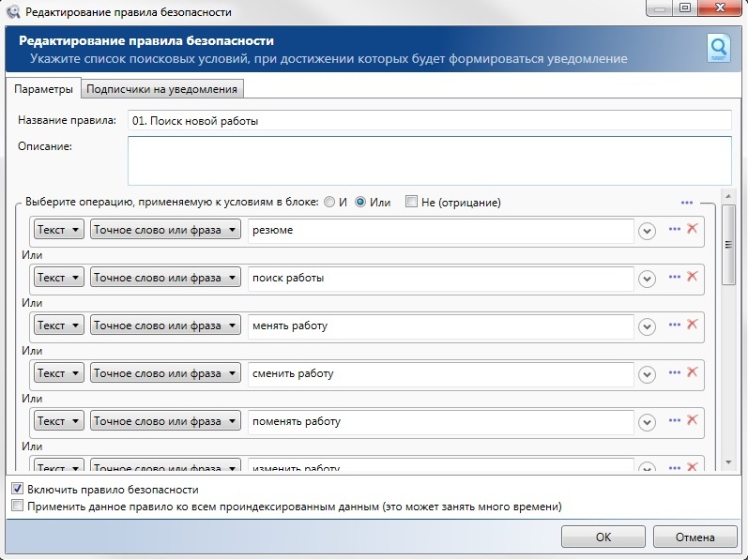
Task: Expand the "менять работу" condition chevron
Action: [647, 326]
